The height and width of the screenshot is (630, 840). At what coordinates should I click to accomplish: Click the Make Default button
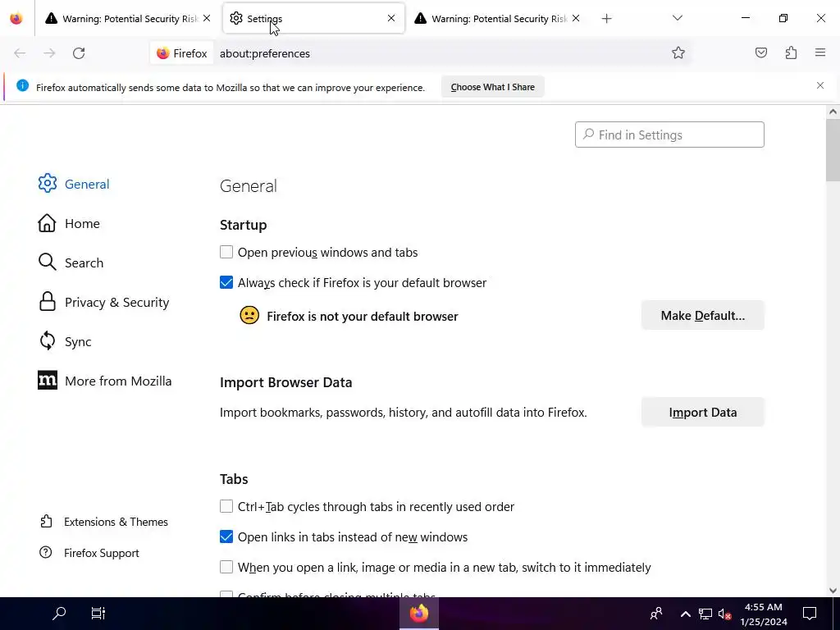coord(702,316)
